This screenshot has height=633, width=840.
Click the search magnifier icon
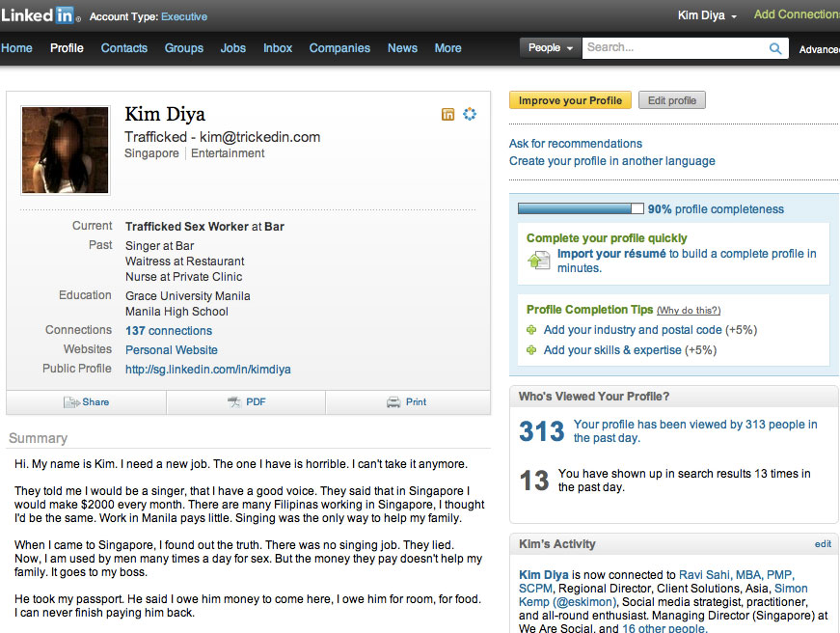tap(774, 49)
